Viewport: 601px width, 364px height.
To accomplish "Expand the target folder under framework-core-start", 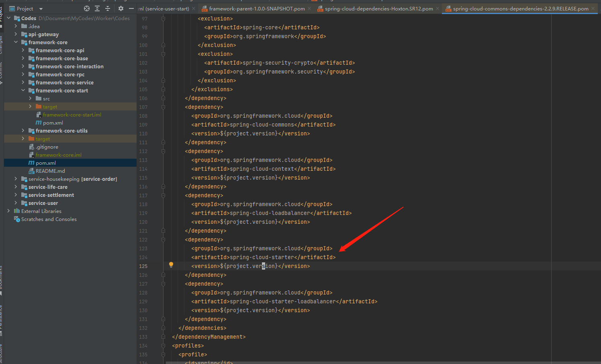I will 30,106.
